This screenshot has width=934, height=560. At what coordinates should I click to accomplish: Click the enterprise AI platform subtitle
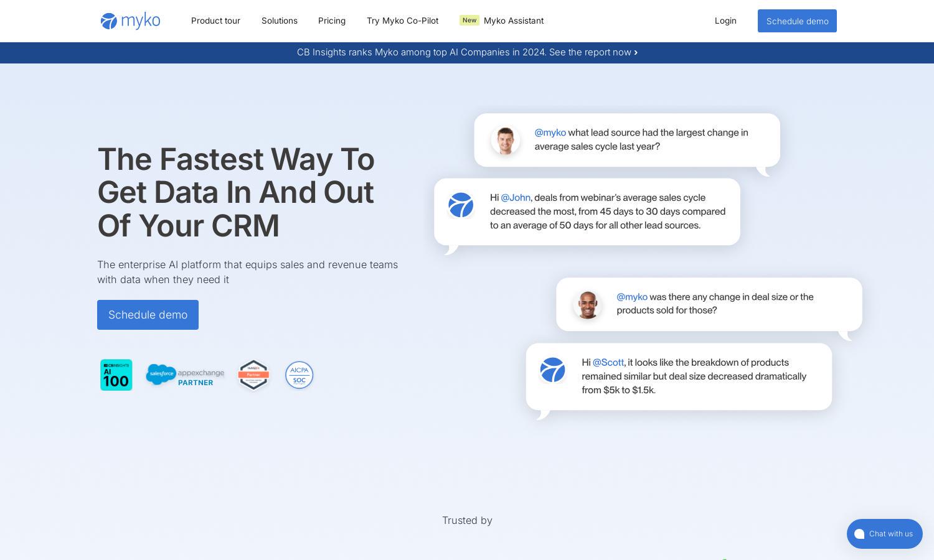coord(247,272)
